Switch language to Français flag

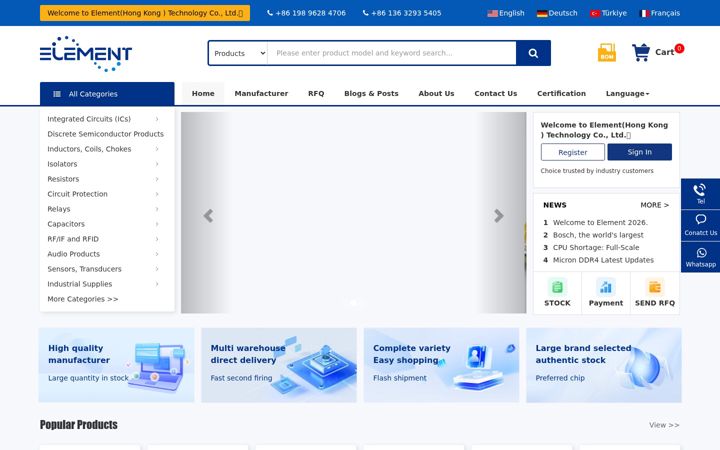[644, 13]
